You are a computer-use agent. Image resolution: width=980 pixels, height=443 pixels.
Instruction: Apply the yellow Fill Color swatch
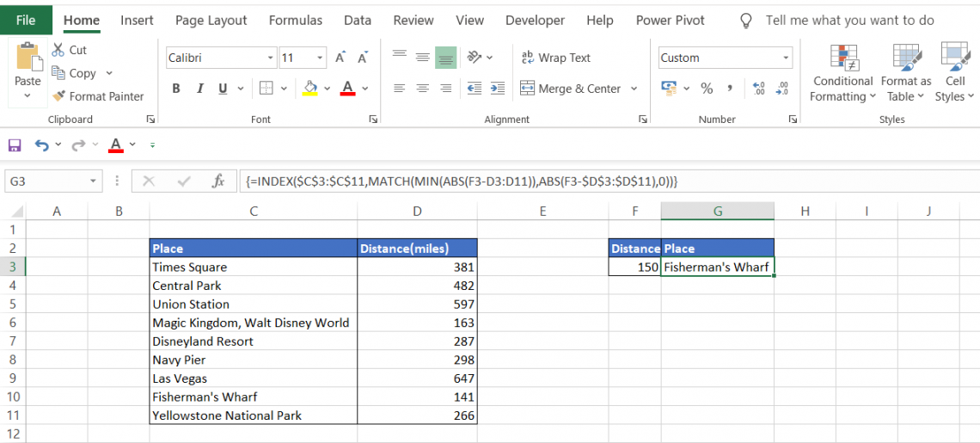(310, 88)
